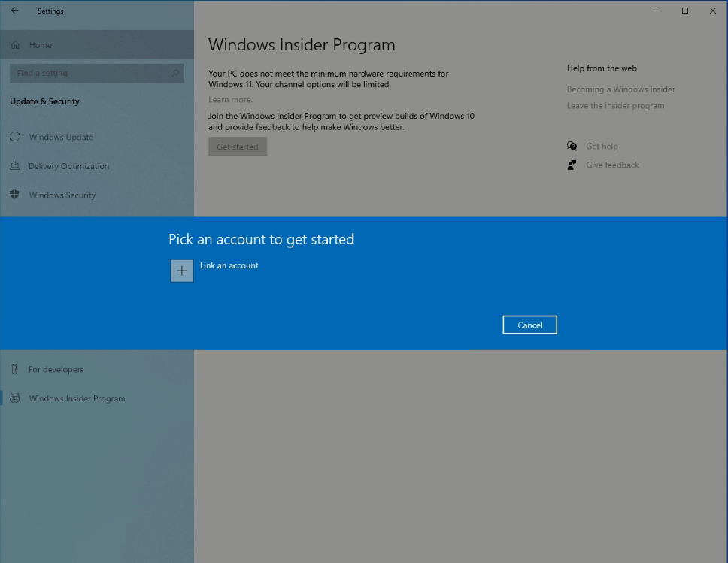Open Becoming a Windows Insider link
Image resolution: width=728 pixels, height=563 pixels.
click(620, 89)
